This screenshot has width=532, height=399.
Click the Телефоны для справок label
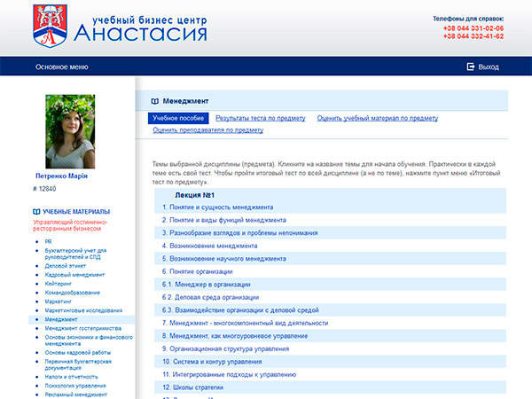tap(468, 19)
